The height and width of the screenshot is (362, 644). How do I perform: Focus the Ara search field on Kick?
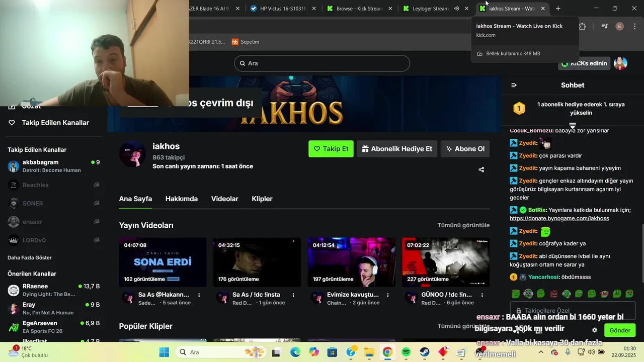[322, 63]
